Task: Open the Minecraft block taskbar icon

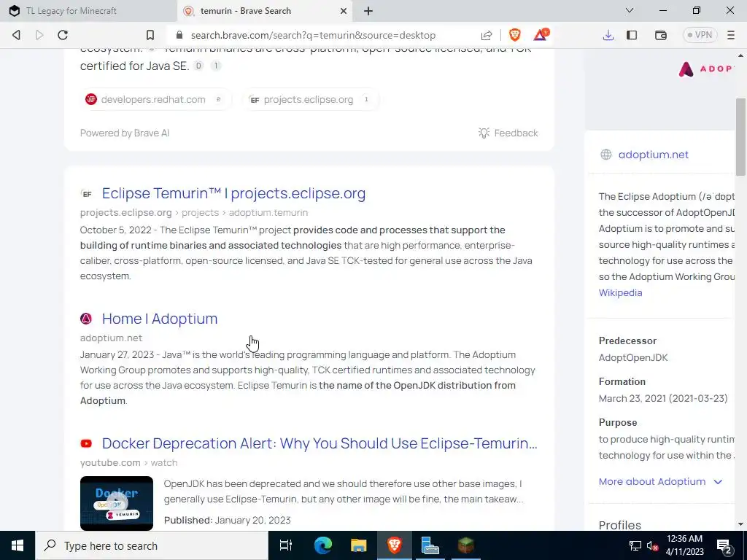Action: 466,545
